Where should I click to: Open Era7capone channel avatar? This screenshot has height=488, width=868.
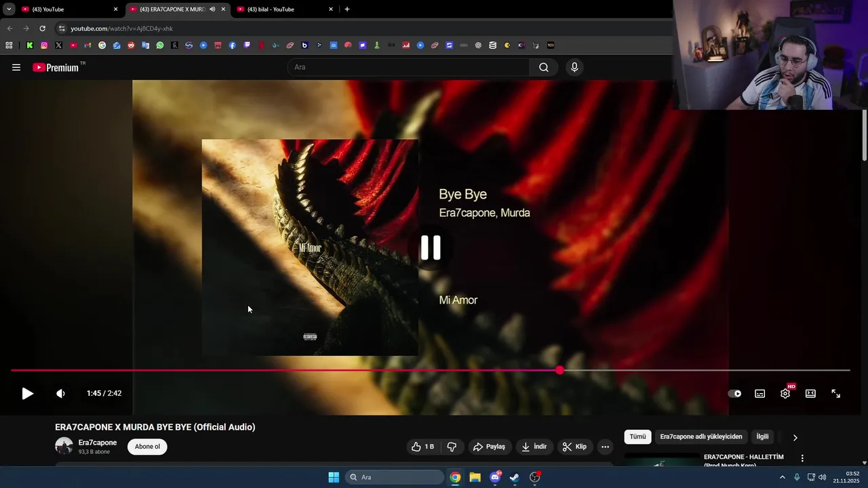point(64,446)
